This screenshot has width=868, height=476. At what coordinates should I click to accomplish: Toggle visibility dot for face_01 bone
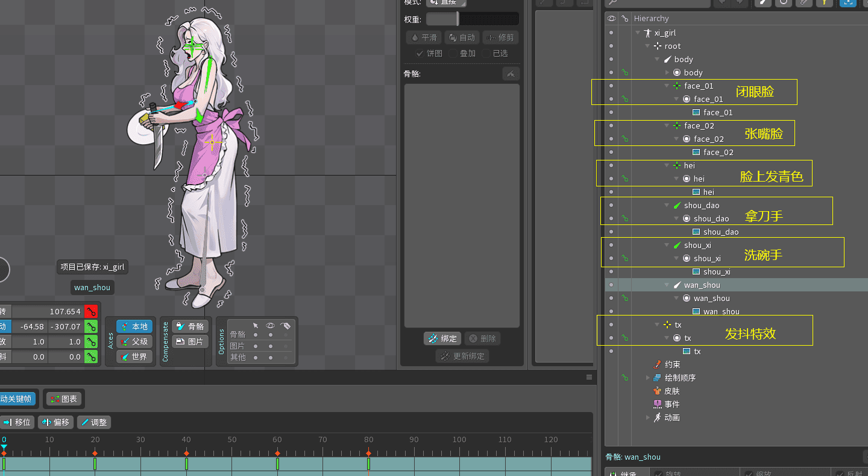(611, 86)
